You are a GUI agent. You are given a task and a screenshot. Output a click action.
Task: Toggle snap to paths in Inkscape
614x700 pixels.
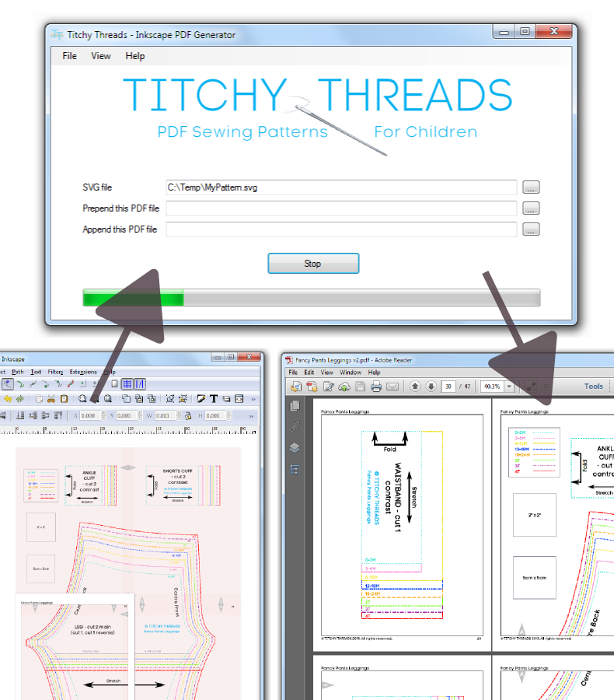click(20, 384)
